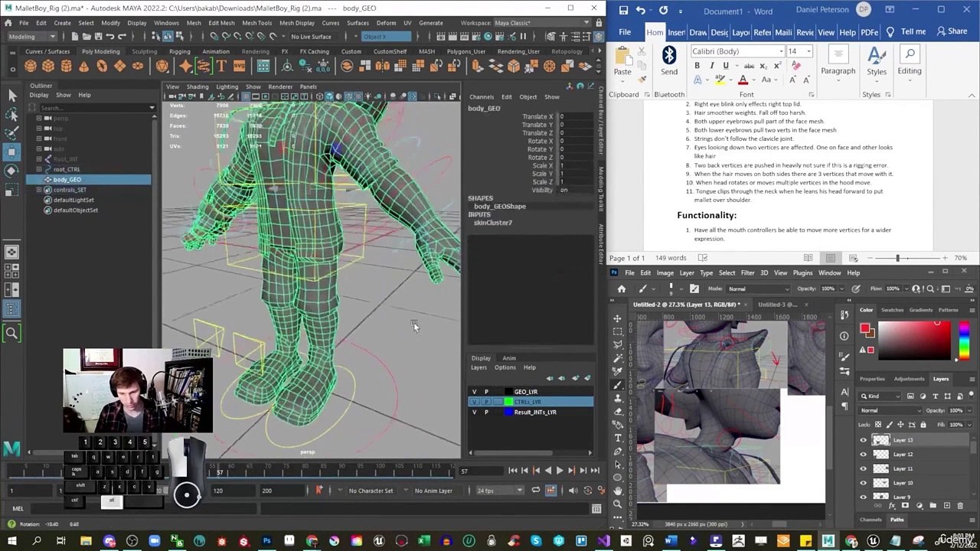Open the Filter menu in Photoshop
The height and width of the screenshot is (551, 980).
[747, 272]
